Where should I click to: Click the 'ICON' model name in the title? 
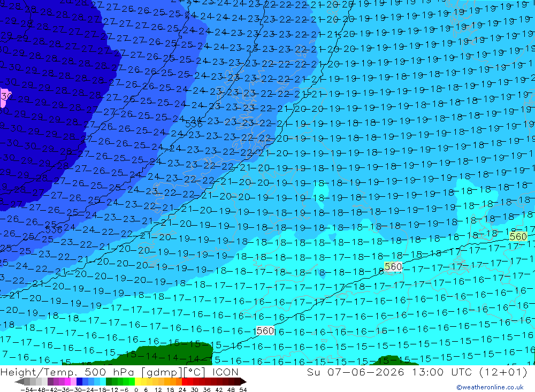[225, 372]
